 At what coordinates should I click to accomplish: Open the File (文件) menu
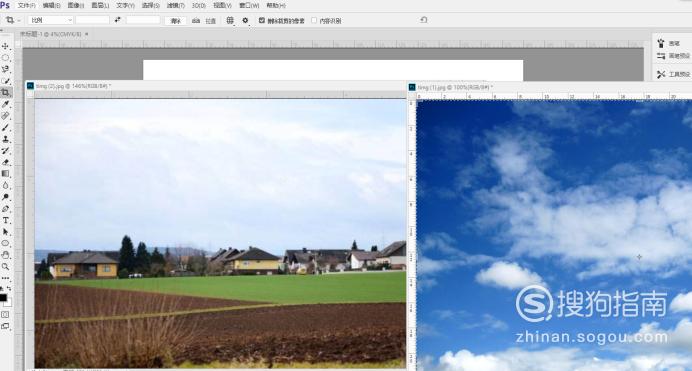click(26, 6)
